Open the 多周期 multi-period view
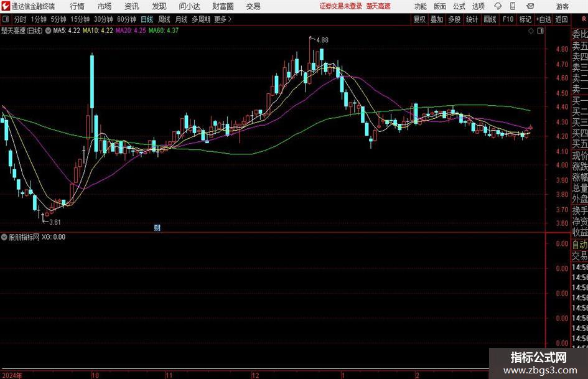This screenshot has height=379, width=588. point(201,19)
